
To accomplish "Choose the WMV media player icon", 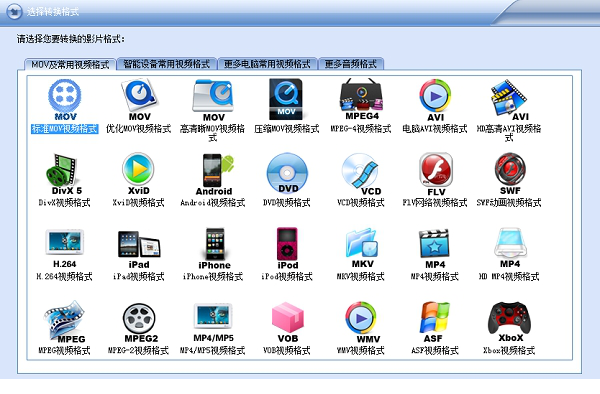I will pyautogui.click(x=362, y=322).
